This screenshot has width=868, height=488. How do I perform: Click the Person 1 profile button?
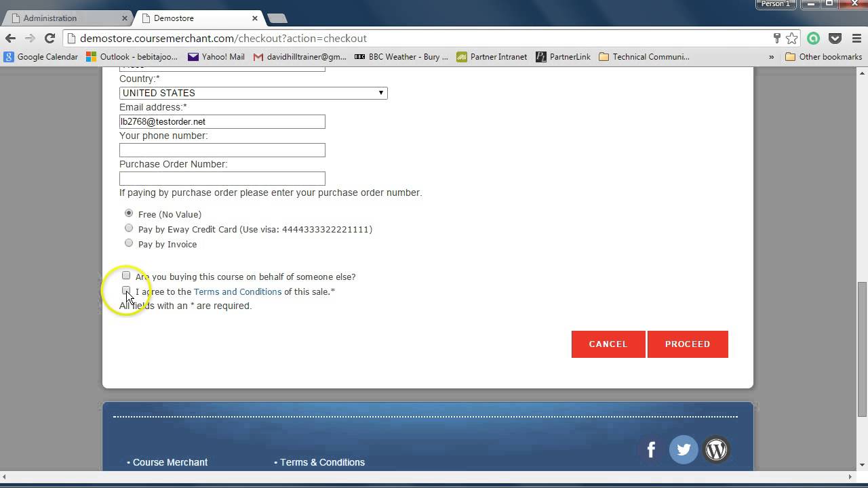(776, 4)
